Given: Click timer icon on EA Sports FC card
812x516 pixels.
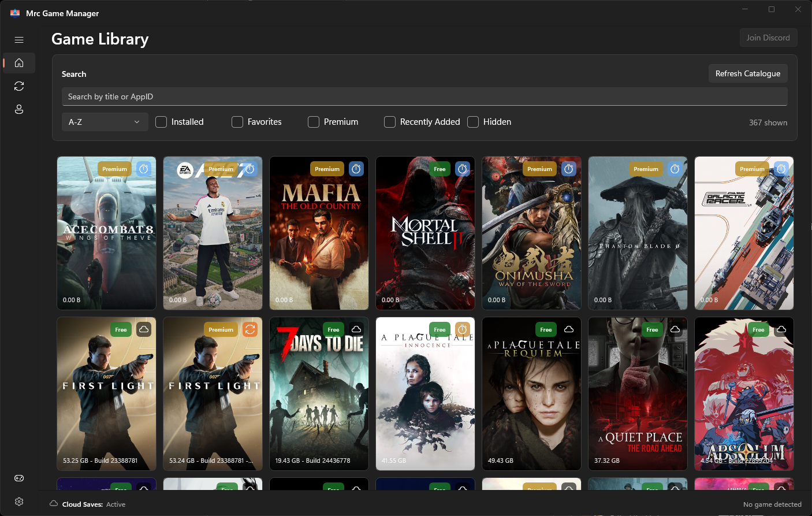Looking at the screenshot, I should (250, 169).
